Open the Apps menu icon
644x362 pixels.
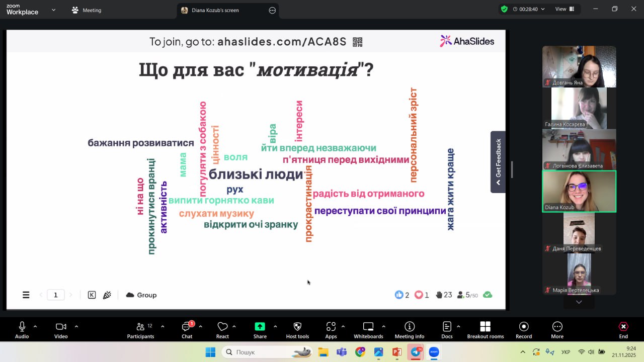pos(331,327)
